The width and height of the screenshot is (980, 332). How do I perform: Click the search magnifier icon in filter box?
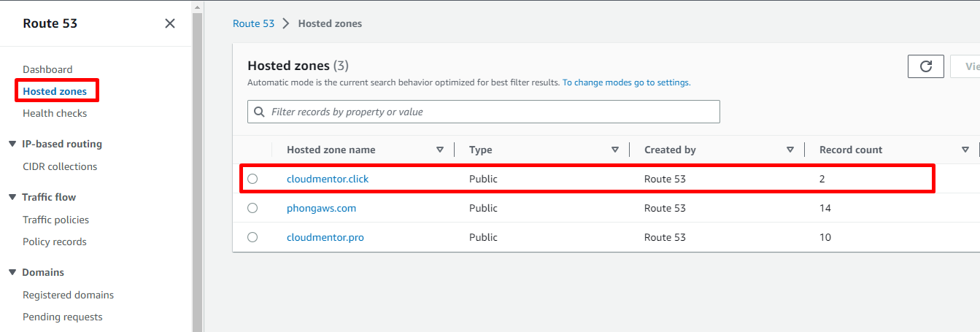click(261, 112)
